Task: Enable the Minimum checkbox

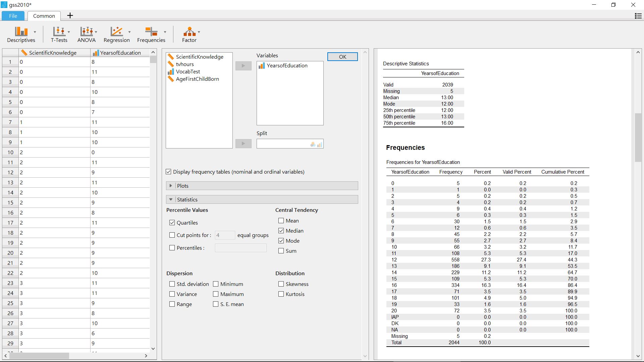Action: click(216, 284)
